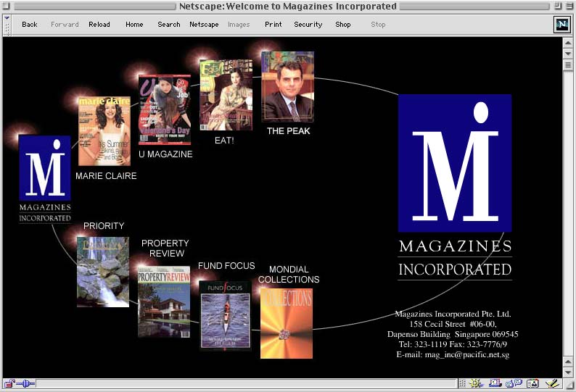Click the MARIE CLAIRE label
Screen dimensions: 576x392
tap(106, 176)
